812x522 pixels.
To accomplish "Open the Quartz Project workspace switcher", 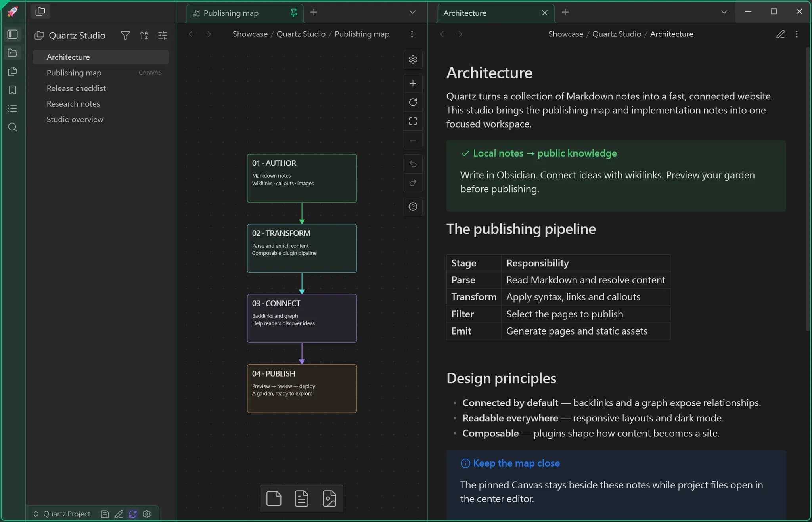I will [x=62, y=514].
